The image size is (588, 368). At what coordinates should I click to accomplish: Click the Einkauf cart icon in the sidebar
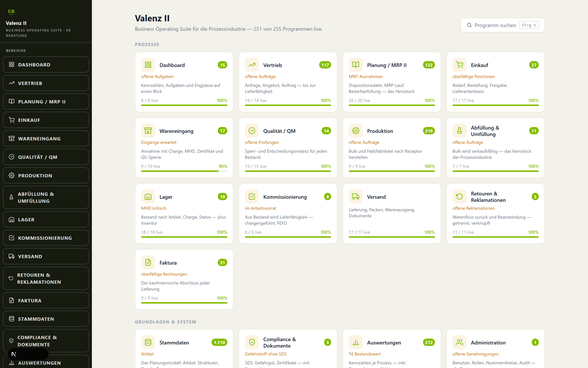point(11,120)
